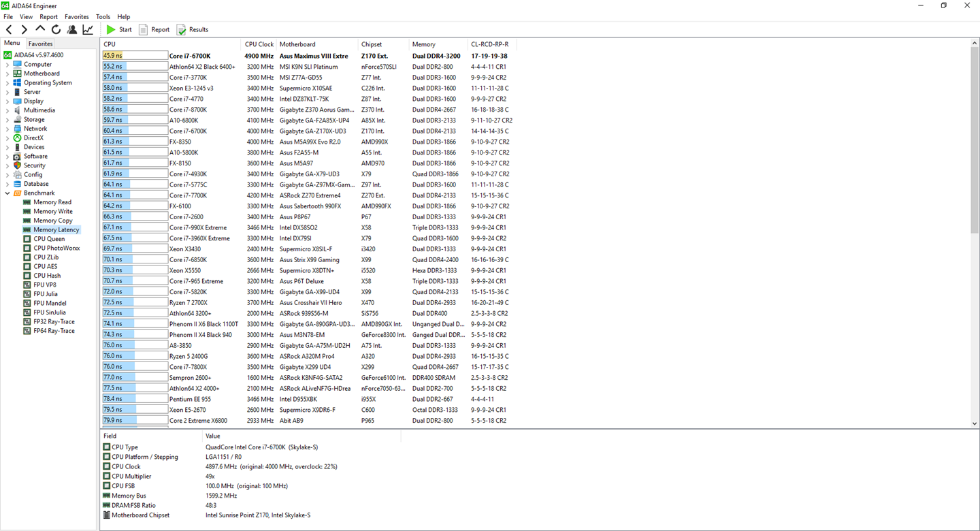
Task: Click the Value column header
Action: pyautogui.click(x=301, y=436)
